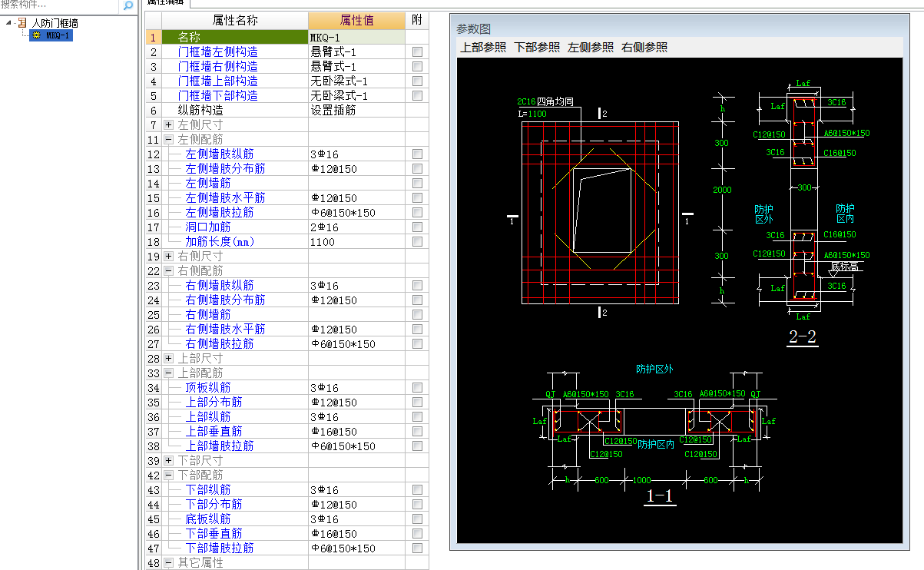Click the 底标高 label in diagram
Viewport: 924px width, 570px height.
pos(844,267)
